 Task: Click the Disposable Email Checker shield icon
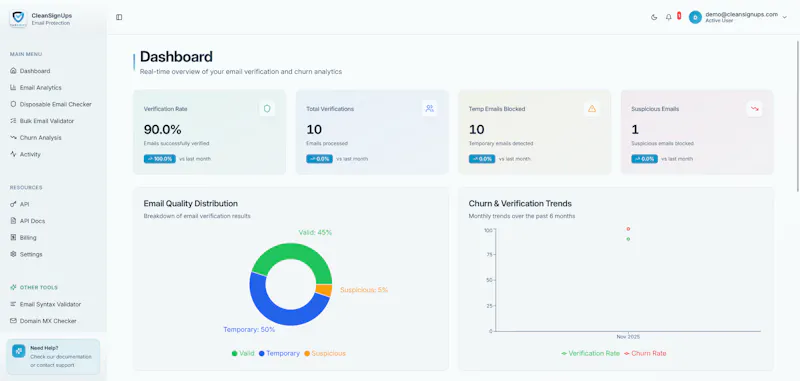pos(13,104)
